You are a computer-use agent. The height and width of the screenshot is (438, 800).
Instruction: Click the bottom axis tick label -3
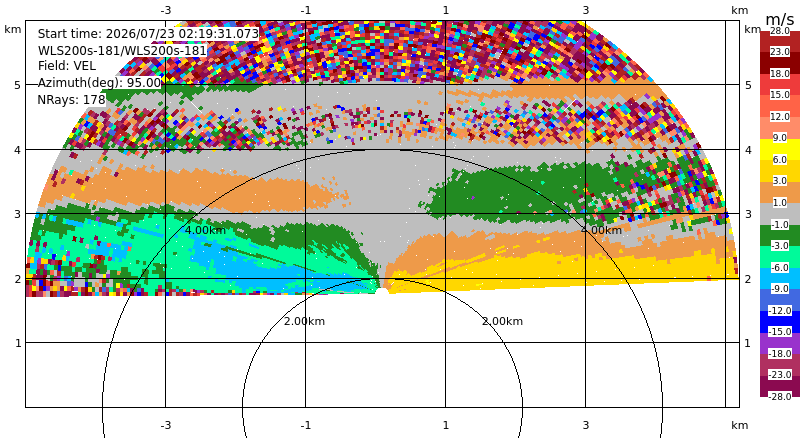[166, 425]
